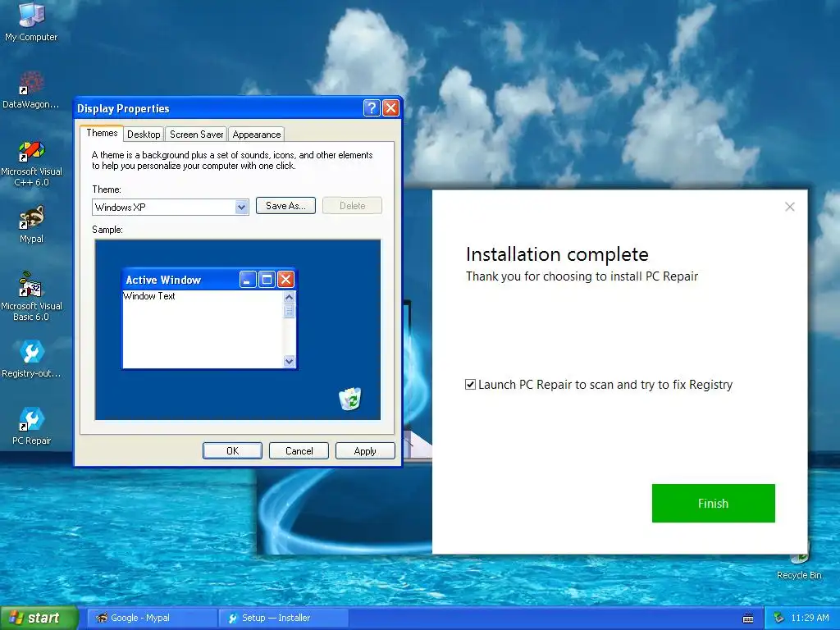Select Microsoft Visual C++ 6.0 shortcut
Image resolution: width=840 pixels, height=630 pixels.
pos(31,163)
